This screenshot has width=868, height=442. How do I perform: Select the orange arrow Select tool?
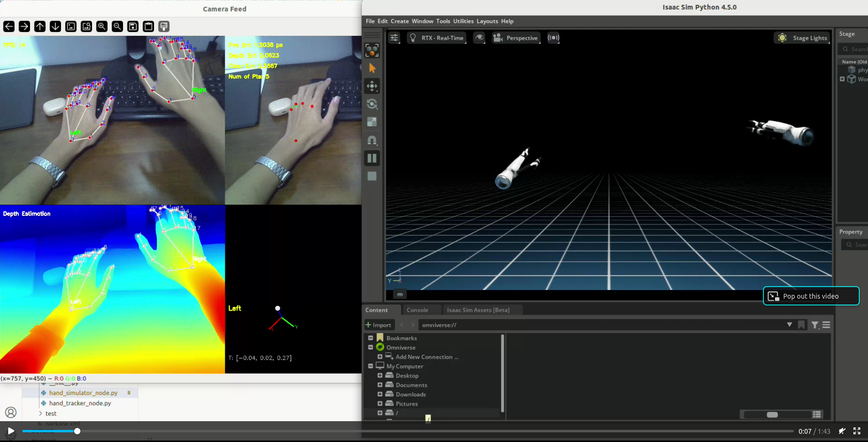pyautogui.click(x=372, y=68)
